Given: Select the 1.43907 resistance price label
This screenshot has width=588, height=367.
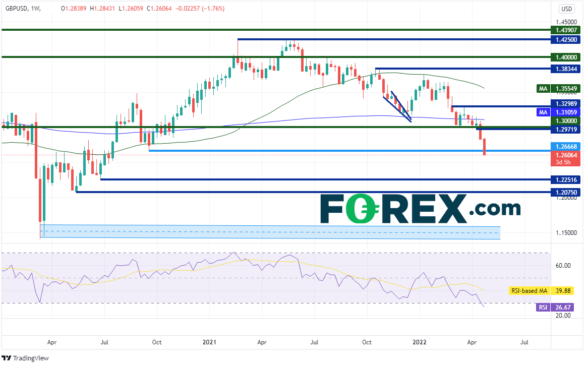Looking at the screenshot, I should [566, 30].
